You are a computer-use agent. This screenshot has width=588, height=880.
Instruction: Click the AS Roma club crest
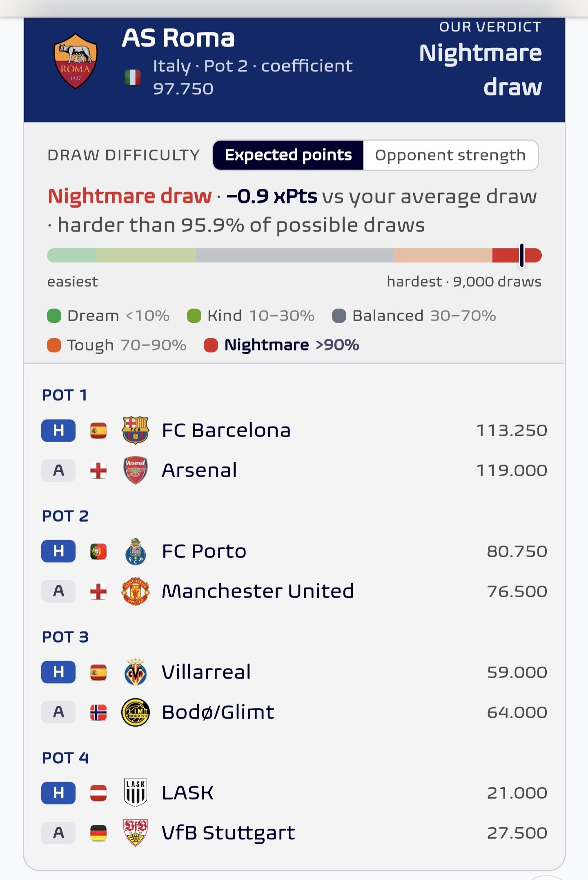pos(76,61)
